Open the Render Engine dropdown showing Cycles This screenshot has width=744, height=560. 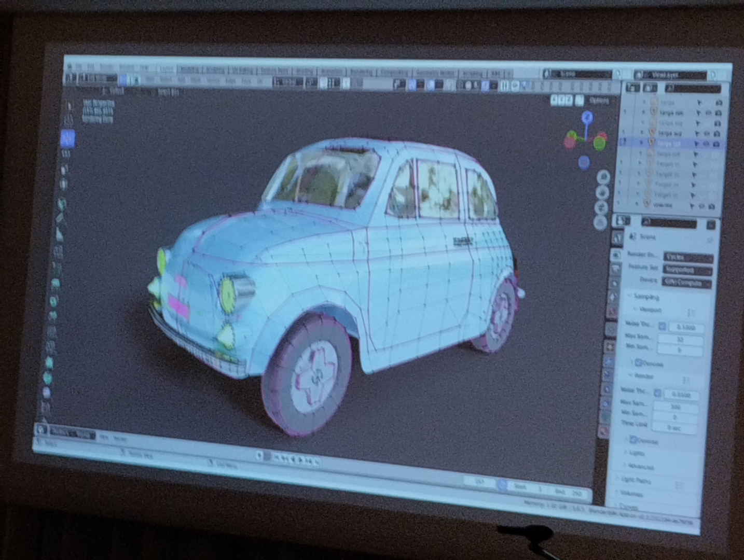pyautogui.click(x=688, y=258)
